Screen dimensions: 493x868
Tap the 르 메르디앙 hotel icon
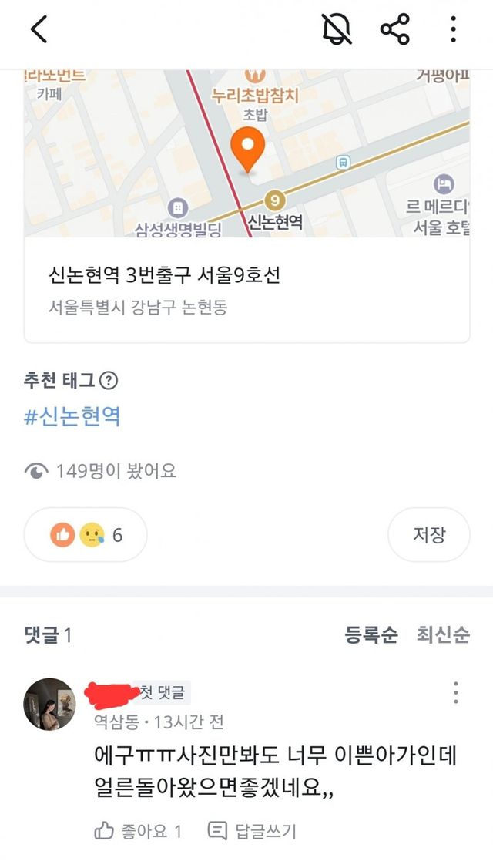pyautogui.click(x=443, y=184)
